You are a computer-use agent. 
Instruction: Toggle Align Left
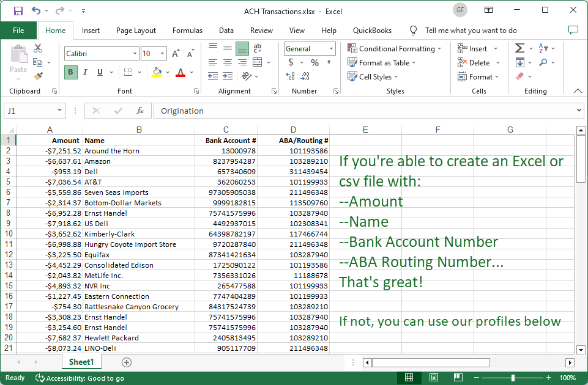pos(213,62)
